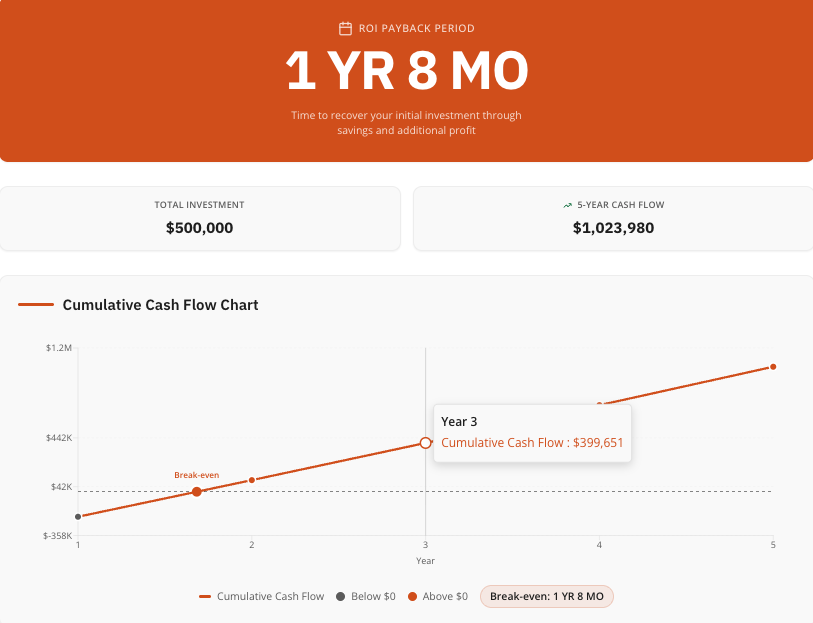
Task: Click the Break-even: 1 YR 8 MO badge
Action: [546, 597]
